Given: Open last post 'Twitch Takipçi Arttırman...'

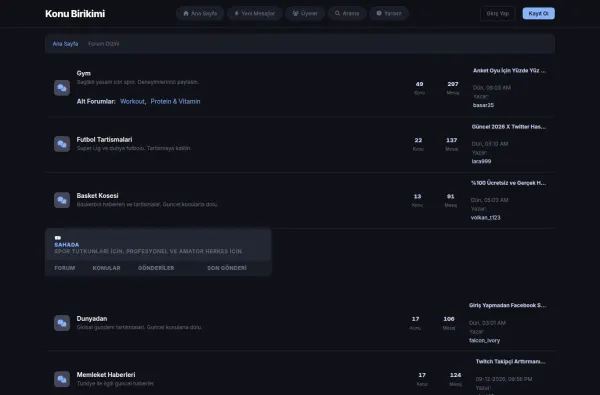Looking at the screenshot, I should click(510, 362).
